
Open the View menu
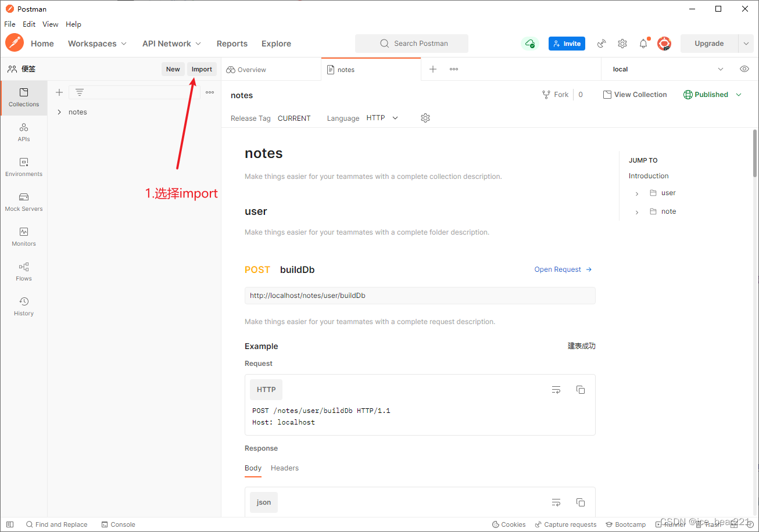[x=51, y=24]
